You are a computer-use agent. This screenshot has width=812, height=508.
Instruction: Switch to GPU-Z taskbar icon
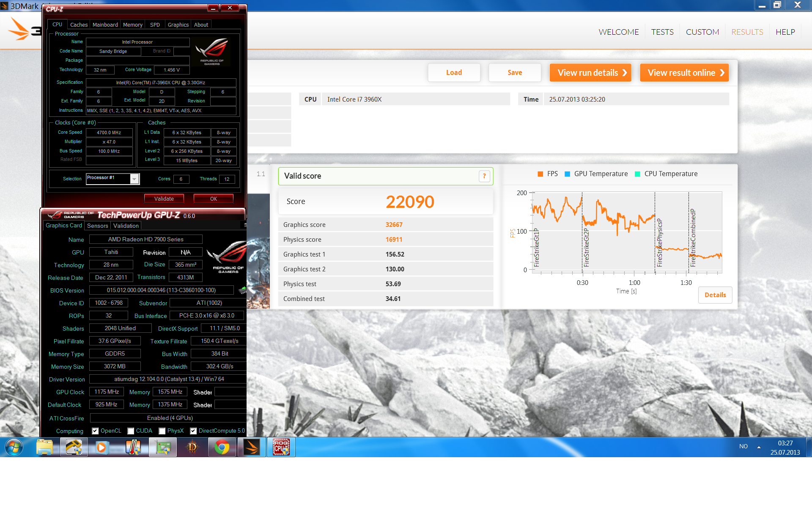163,447
